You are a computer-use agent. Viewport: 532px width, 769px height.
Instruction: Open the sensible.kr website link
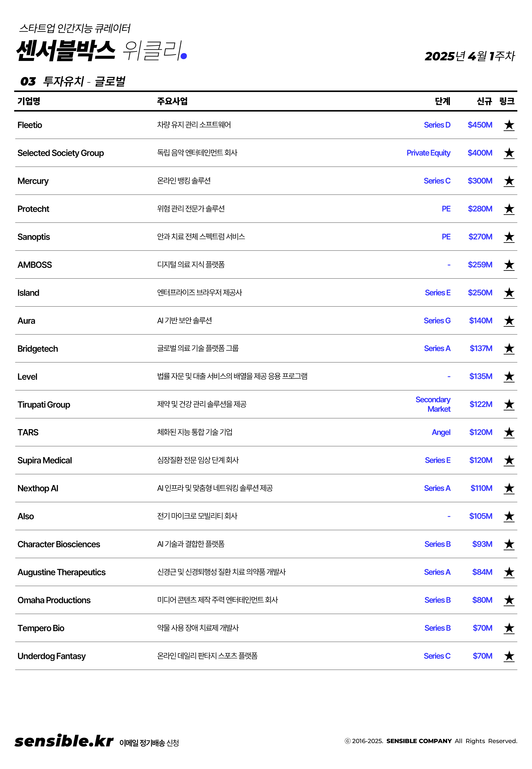click(x=64, y=741)
